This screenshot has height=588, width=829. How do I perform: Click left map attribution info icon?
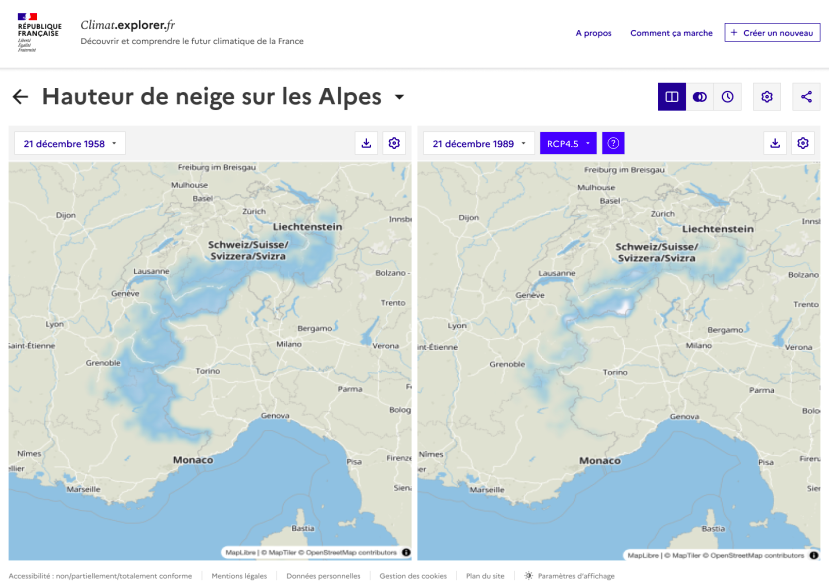click(406, 552)
